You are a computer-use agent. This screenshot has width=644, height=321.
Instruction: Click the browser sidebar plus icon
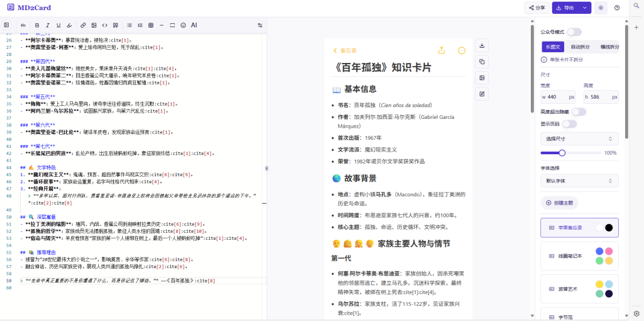636,27
